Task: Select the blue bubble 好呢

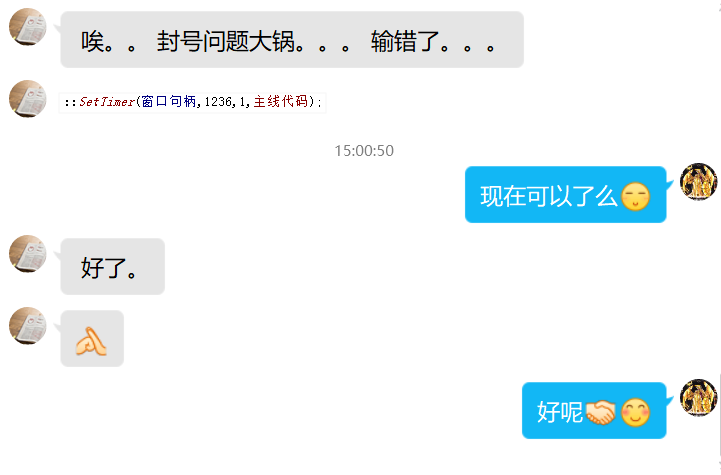Action: (x=594, y=411)
